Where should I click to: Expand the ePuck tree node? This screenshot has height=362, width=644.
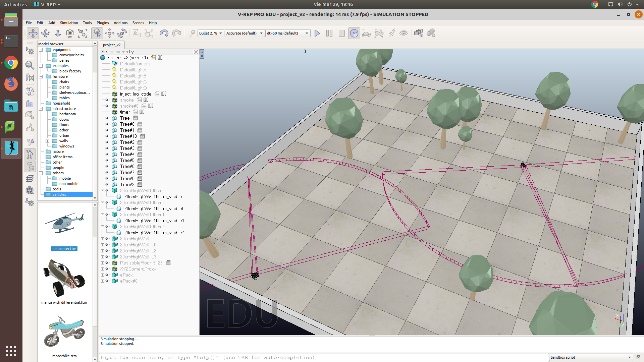pos(103,275)
